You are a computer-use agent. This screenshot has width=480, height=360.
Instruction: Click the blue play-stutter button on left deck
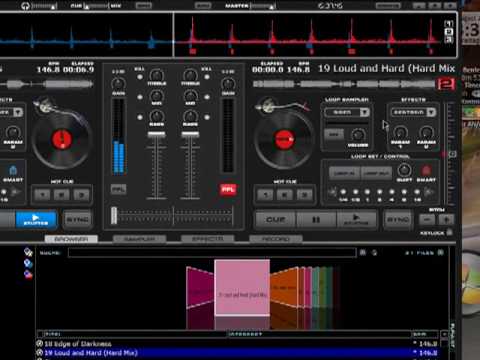pyautogui.click(x=36, y=220)
